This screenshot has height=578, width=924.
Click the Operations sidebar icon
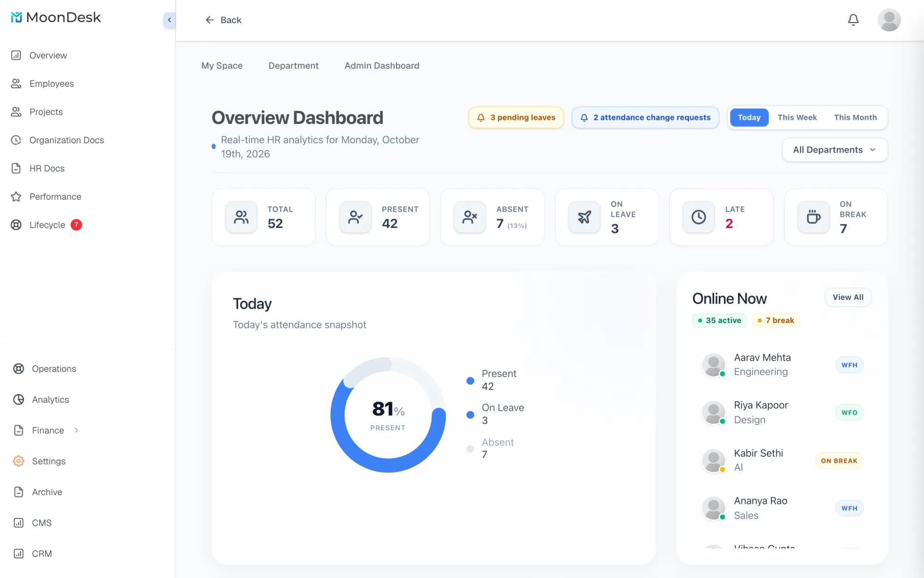18,369
